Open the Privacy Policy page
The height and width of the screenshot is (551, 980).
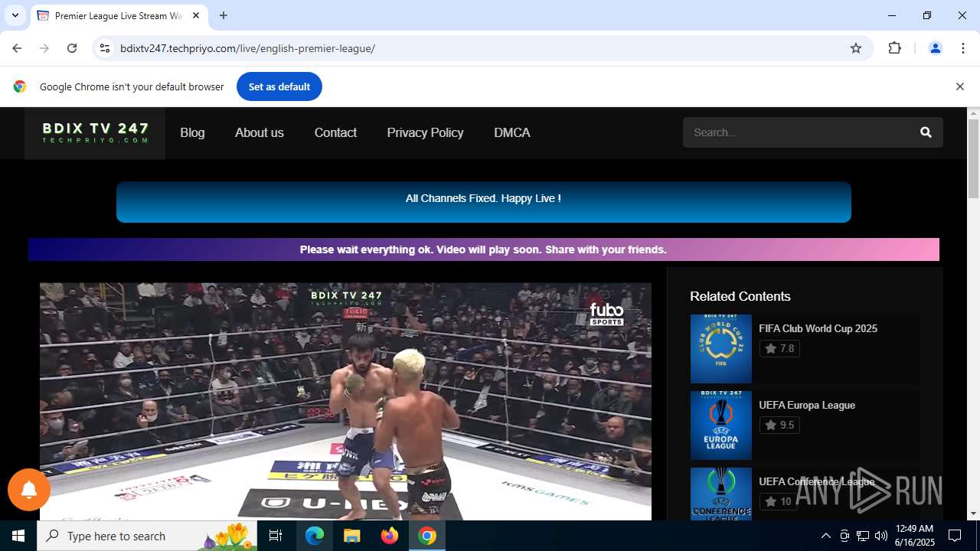[x=425, y=132]
